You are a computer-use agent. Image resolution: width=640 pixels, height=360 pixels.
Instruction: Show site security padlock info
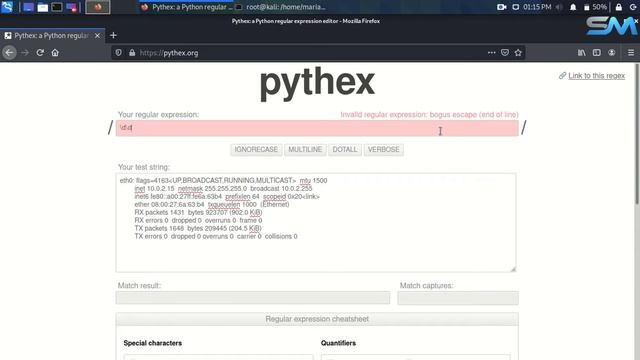click(x=132, y=53)
